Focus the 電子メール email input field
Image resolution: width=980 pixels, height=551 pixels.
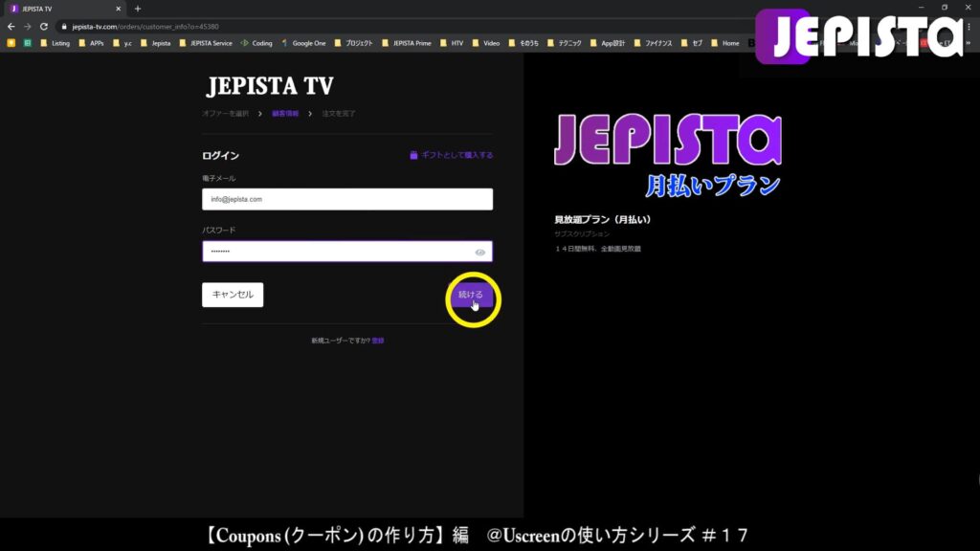(347, 199)
